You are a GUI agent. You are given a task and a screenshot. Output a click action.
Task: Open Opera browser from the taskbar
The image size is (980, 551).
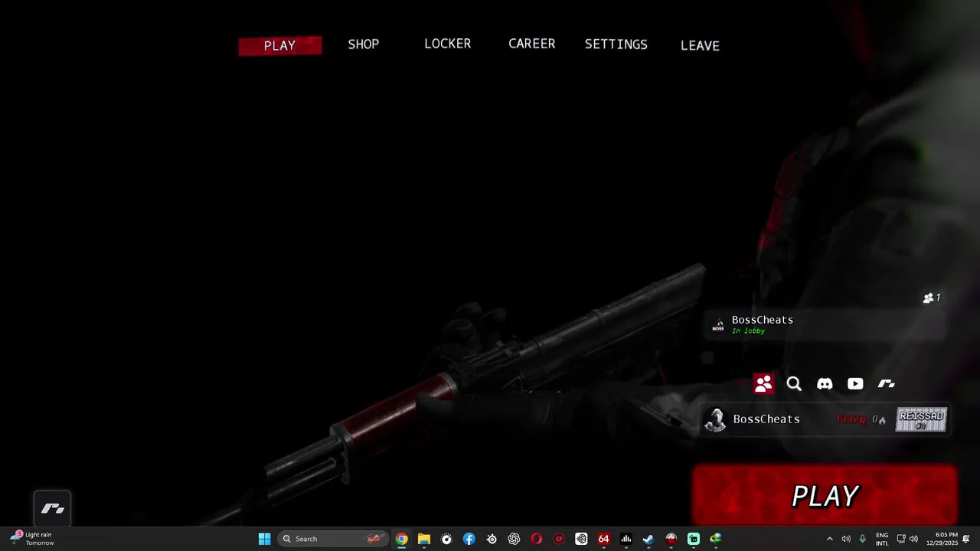(x=536, y=539)
